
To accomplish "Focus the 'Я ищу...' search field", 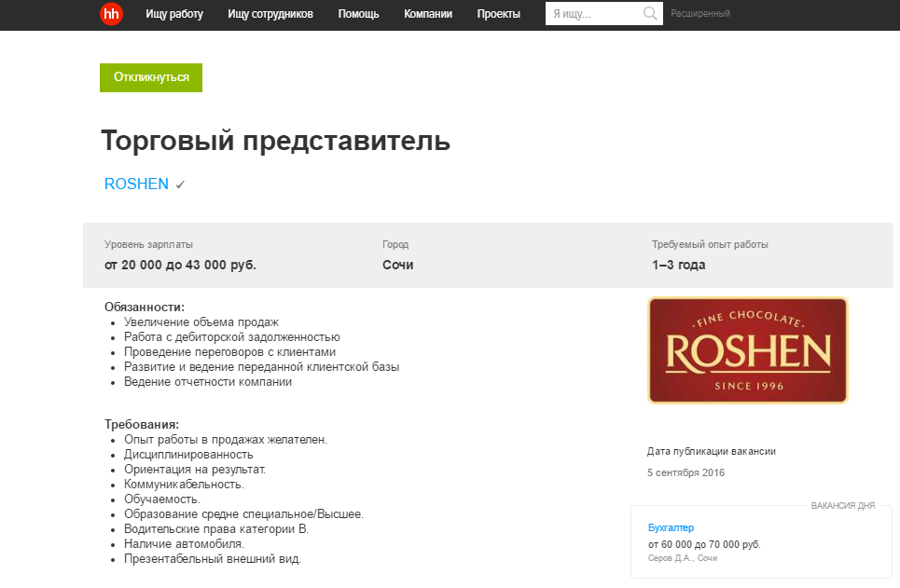I will pyautogui.click(x=593, y=14).
